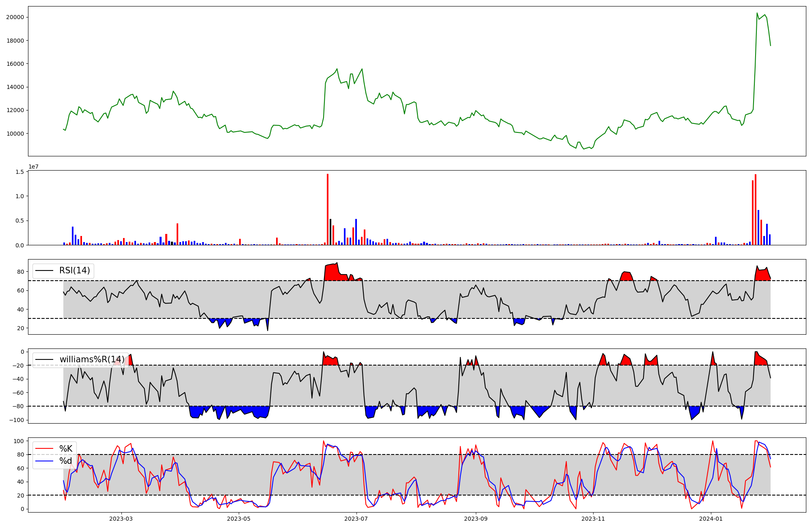Click the black volume bar
This screenshot has width=812, height=528.
[330, 232]
